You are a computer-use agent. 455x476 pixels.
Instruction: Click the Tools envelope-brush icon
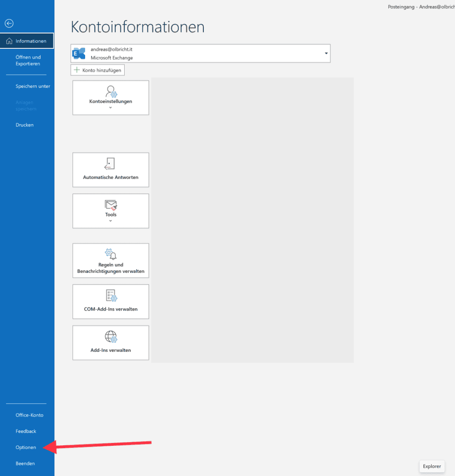point(111,205)
